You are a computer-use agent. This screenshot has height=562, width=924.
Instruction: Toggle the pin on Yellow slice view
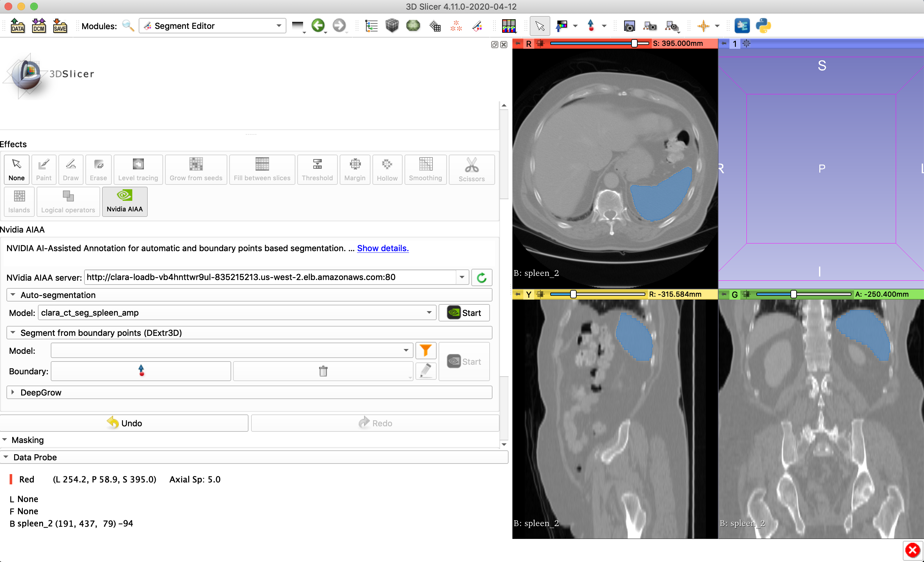518,294
